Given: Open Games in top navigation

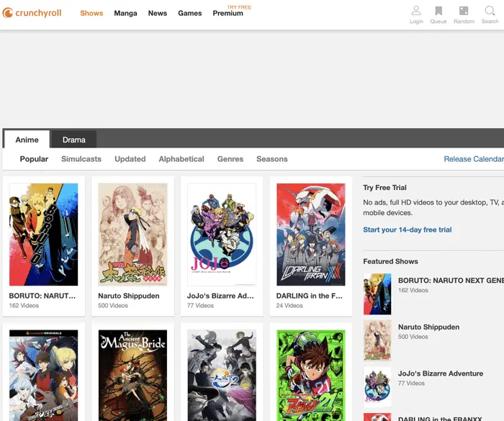Looking at the screenshot, I should pos(190,13).
